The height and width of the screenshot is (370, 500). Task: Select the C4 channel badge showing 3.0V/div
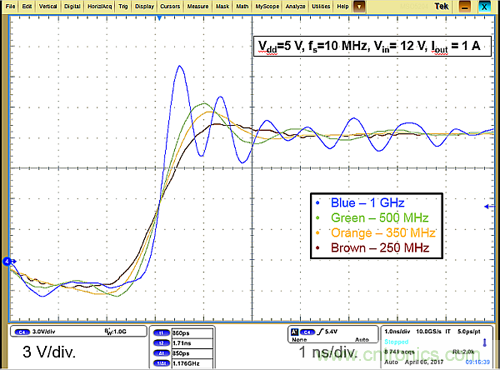[22, 332]
